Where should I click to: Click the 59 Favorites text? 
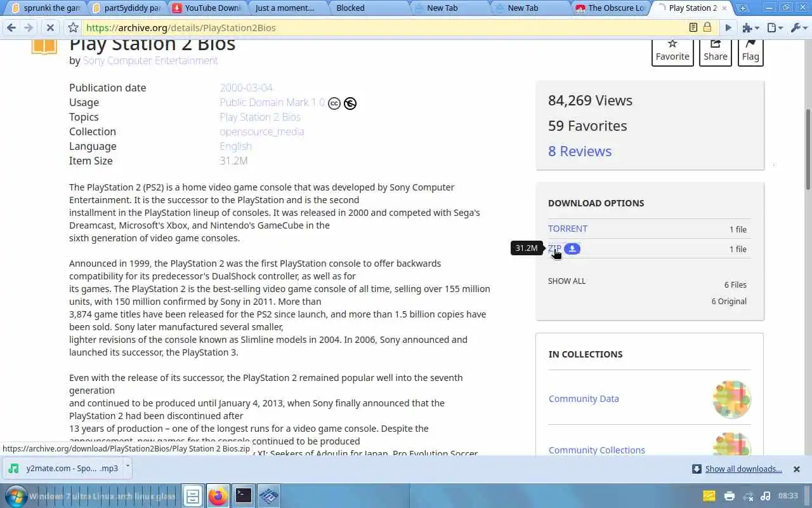point(587,126)
